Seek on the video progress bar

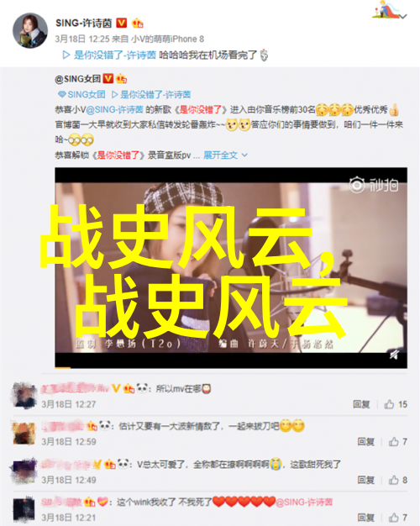[231, 368]
